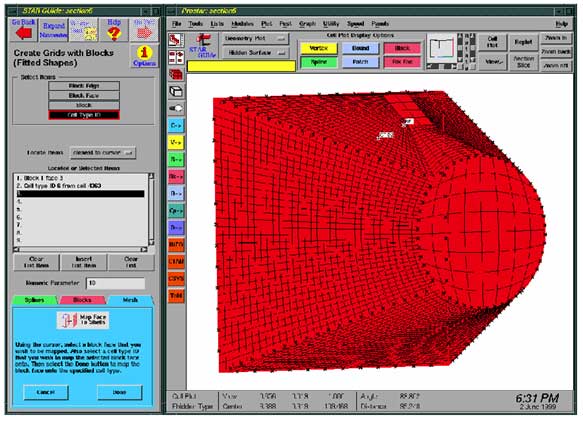Select the wireframe cube icon in sidebar
583x423 pixels.
[176, 91]
